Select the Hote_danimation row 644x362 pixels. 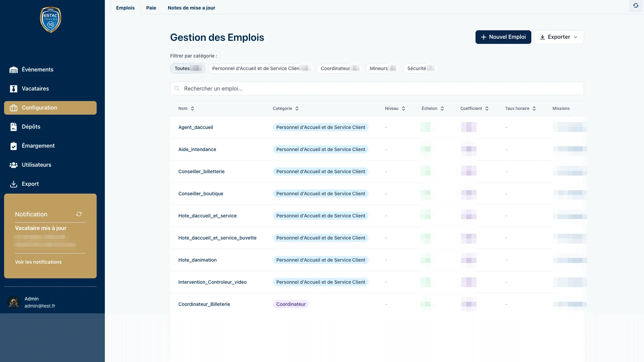pos(377,260)
